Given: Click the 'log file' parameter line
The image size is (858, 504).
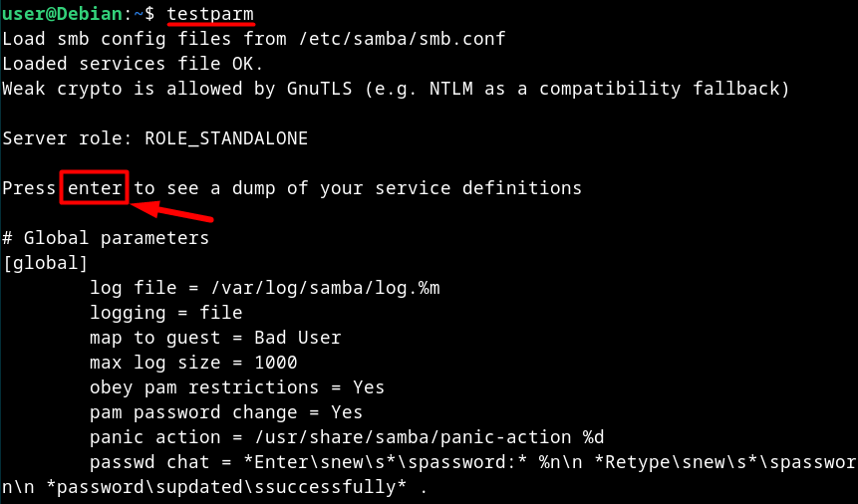Looking at the screenshot, I should (264, 288).
